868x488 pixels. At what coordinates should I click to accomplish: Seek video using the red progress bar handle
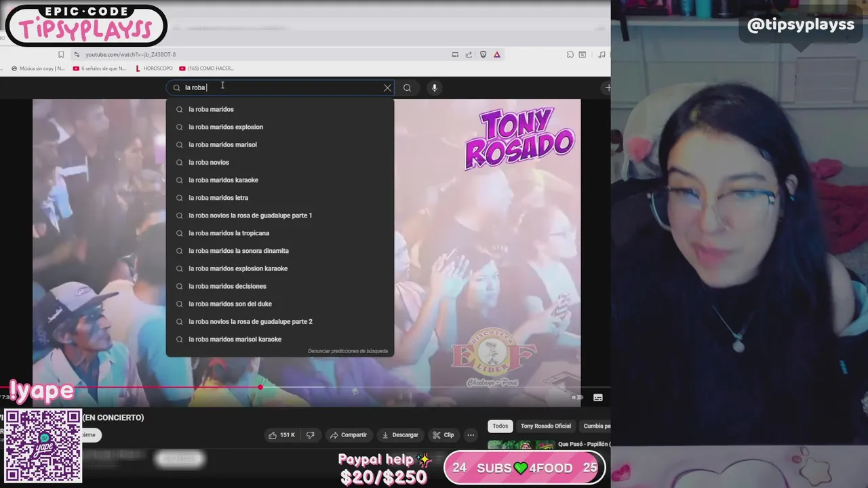260,387
